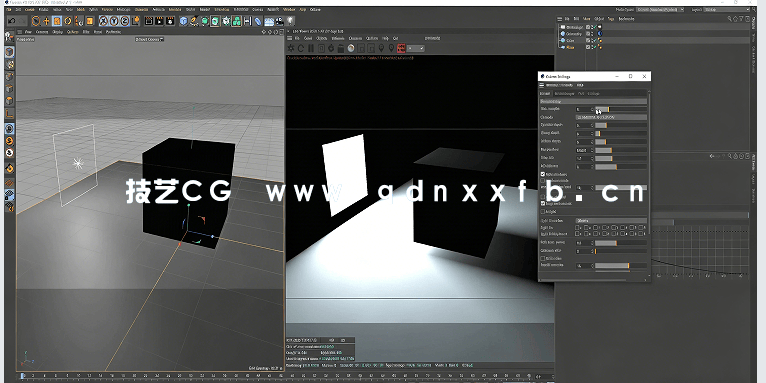Screen dimensions: 766x383
Task: Switch to Post tab in Octane Settings
Action: pos(581,93)
